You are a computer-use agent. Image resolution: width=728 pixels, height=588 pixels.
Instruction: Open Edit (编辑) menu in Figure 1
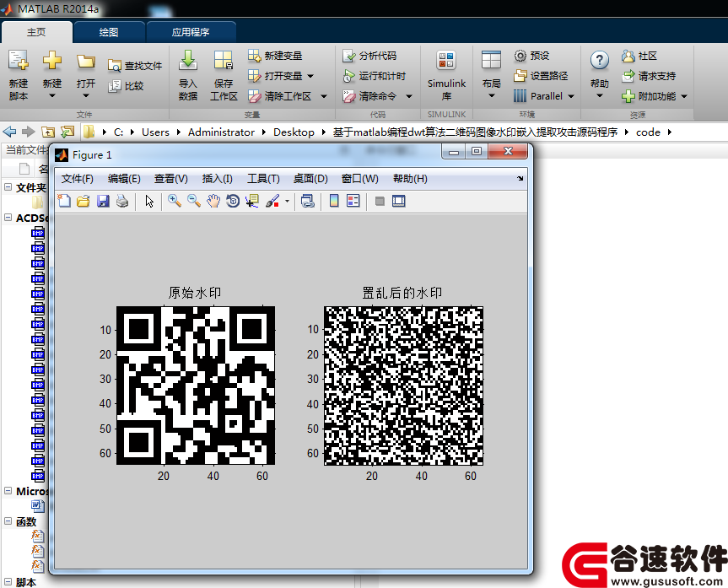point(124,179)
